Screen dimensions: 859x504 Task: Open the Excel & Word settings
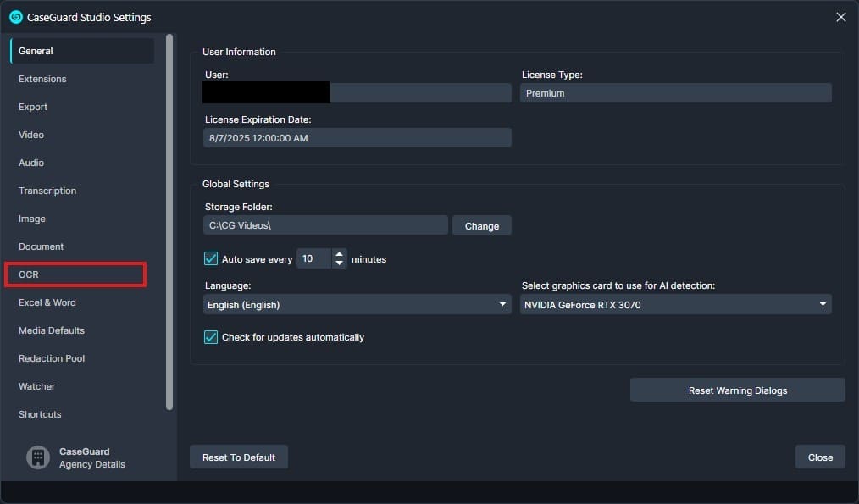(47, 302)
